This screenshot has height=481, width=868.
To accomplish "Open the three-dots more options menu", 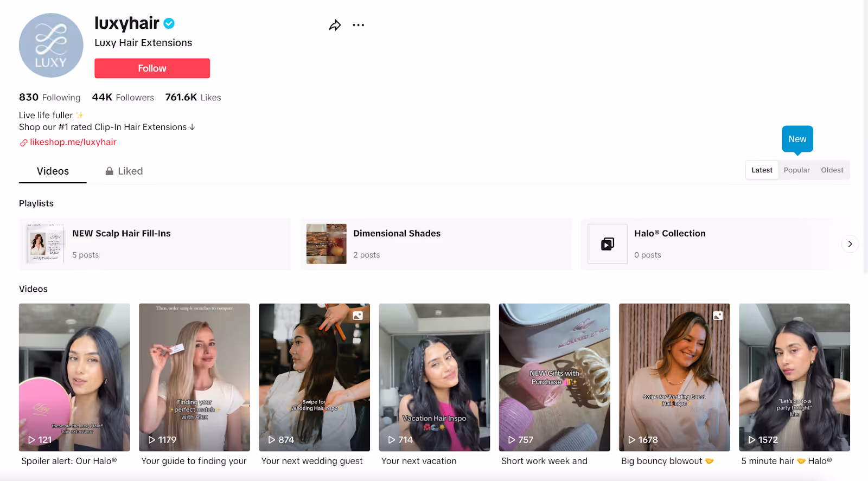I will 358,25.
